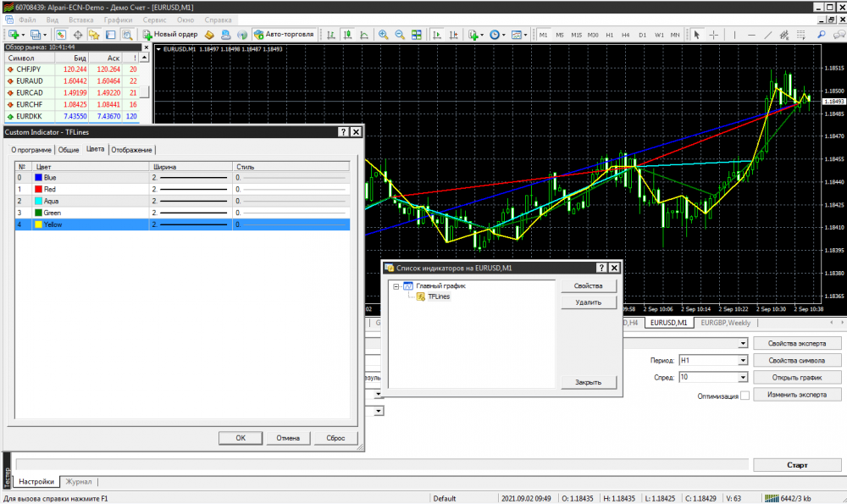
Task: Toggle the Navigator folder-star icon
Action: click(x=94, y=35)
